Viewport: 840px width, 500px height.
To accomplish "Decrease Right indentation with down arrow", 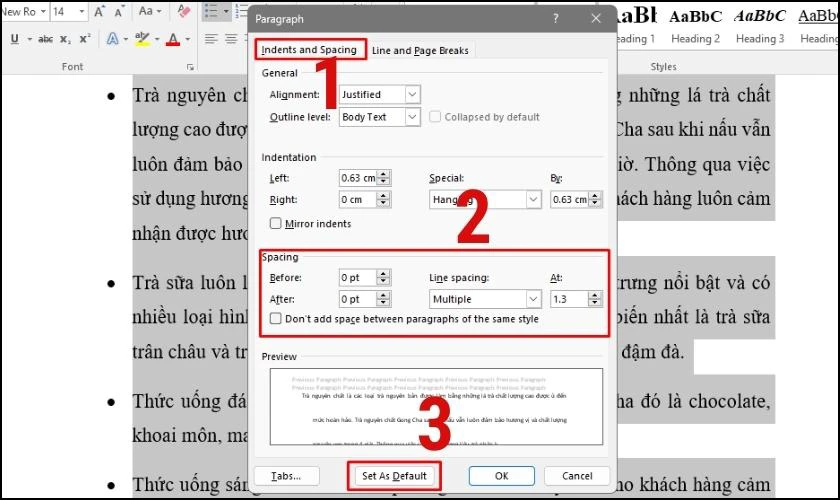I will point(383,204).
